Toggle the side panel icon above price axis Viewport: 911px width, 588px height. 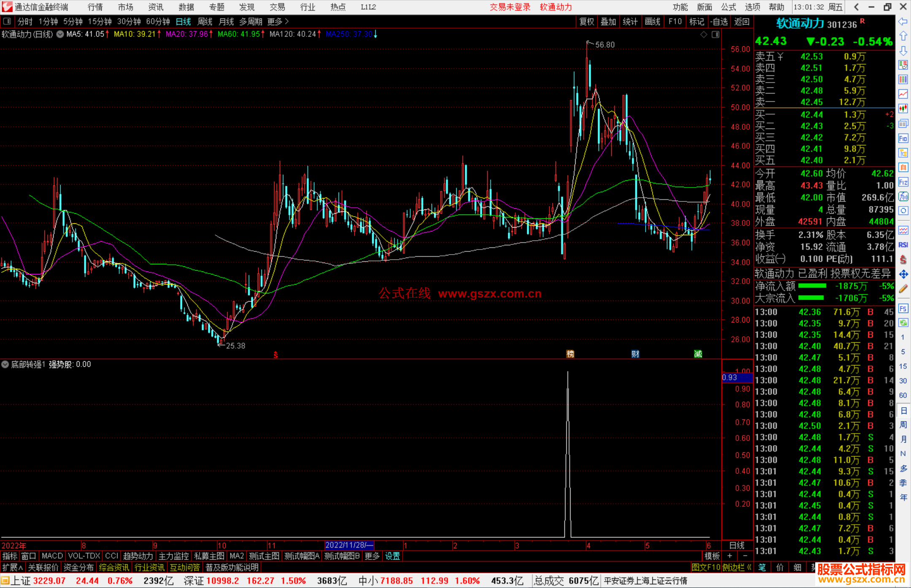715,35
